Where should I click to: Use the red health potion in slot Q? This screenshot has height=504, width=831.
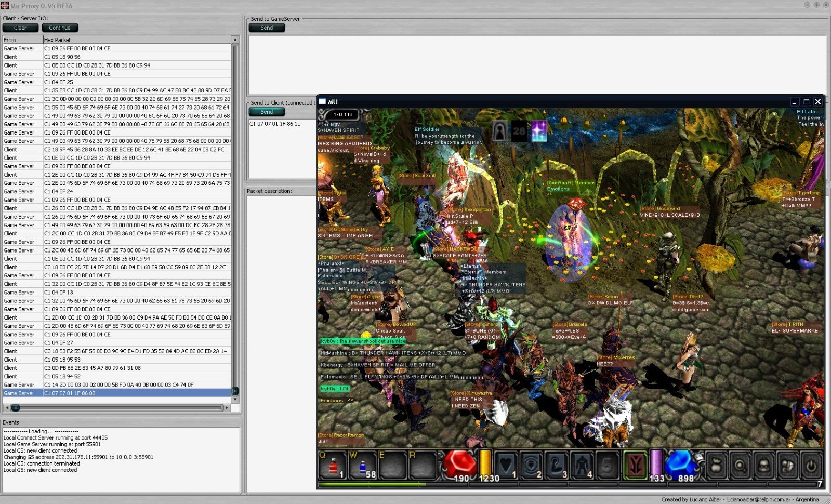[x=333, y=464]
